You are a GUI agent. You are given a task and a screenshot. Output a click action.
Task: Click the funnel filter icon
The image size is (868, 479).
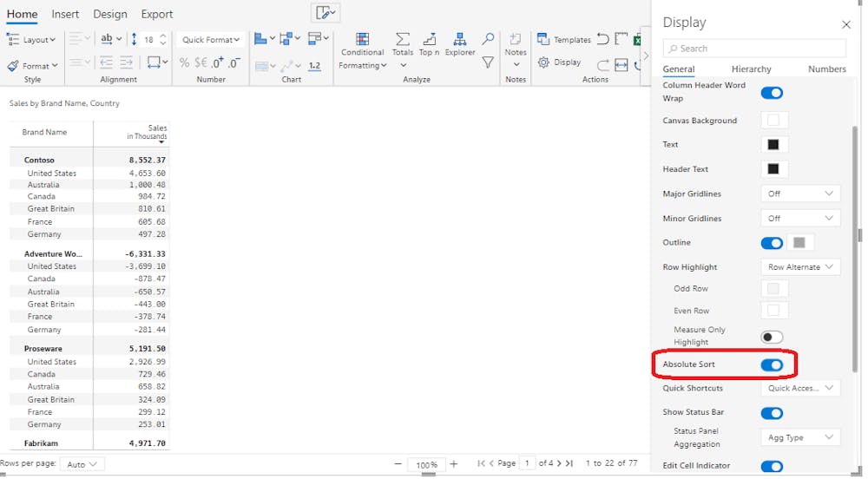(x=488, y=62)
